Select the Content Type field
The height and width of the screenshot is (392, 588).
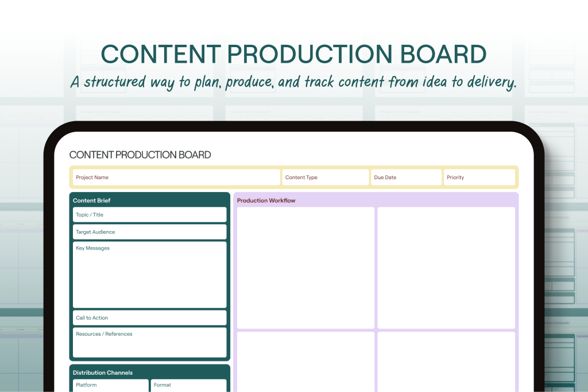(x=325, y=178)
